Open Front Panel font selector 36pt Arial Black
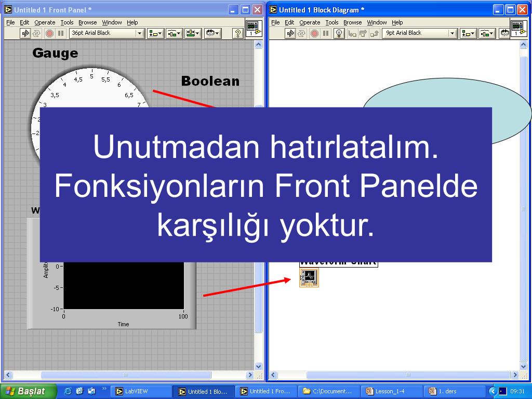The width and height of the screenshot is (532, 399). pos(107,33)
